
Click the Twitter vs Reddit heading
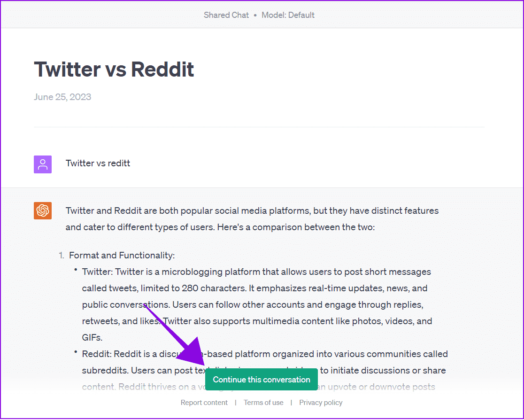point(114,70)
